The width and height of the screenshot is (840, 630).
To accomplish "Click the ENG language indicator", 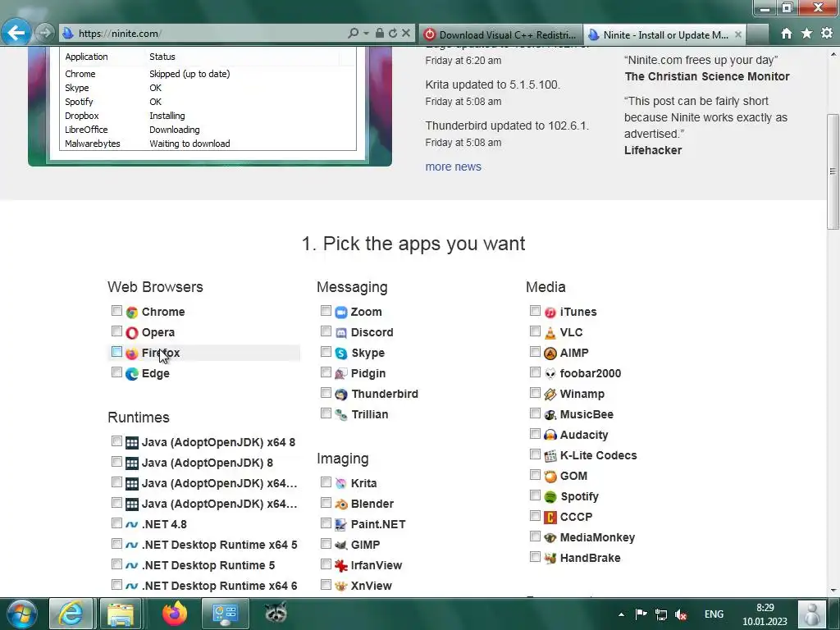I will coord(714,614).
